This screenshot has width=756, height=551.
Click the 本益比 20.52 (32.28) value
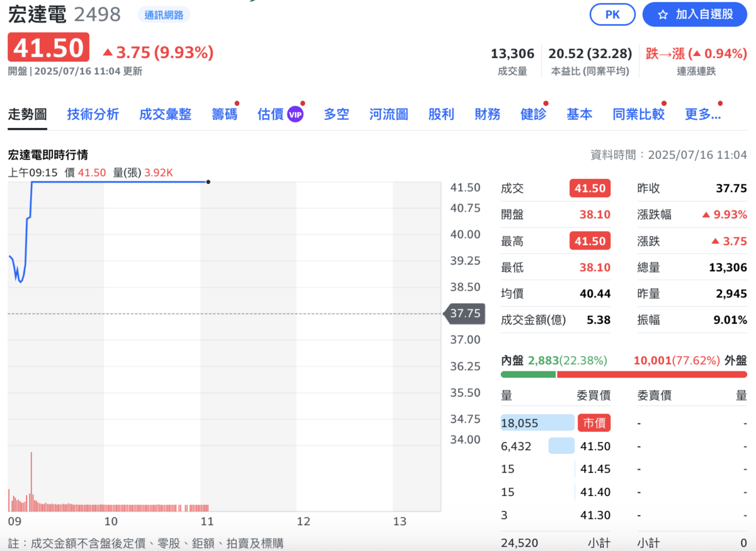590,54
